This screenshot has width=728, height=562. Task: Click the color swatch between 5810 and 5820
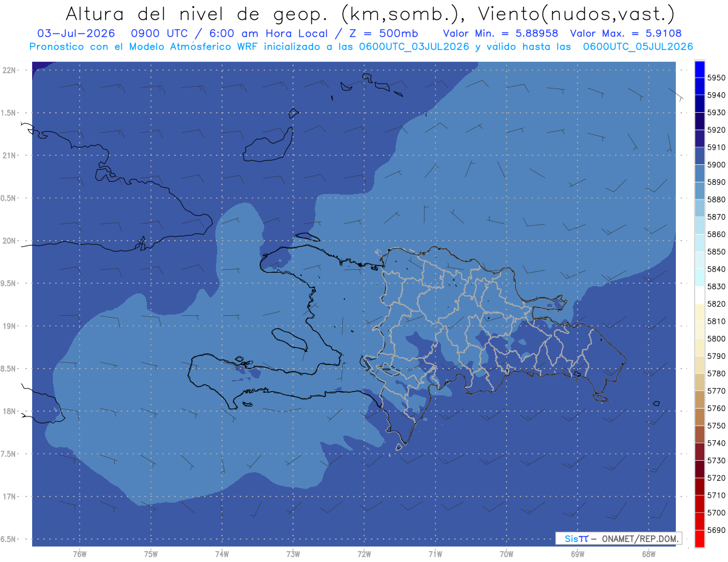pos(699,313)
